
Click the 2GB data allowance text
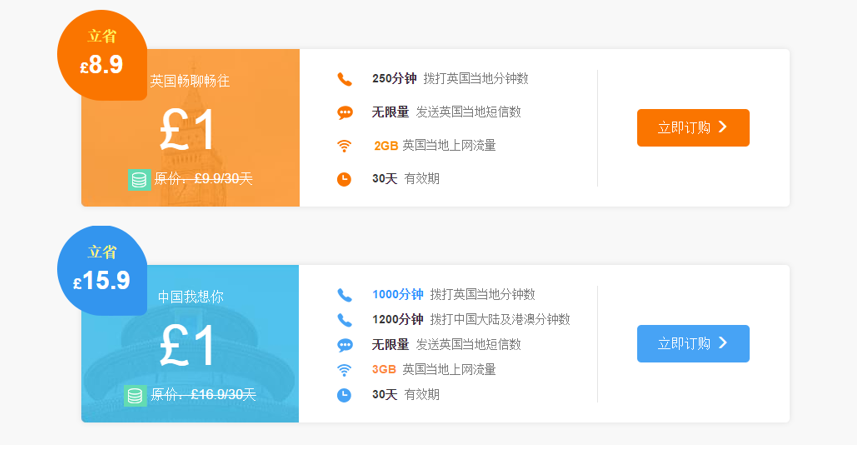pos(386,145)
